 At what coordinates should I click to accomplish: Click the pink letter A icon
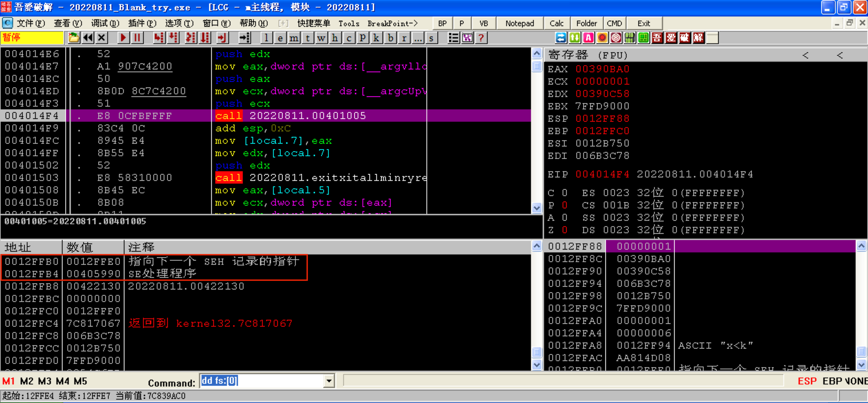click(x=588, y=37)
